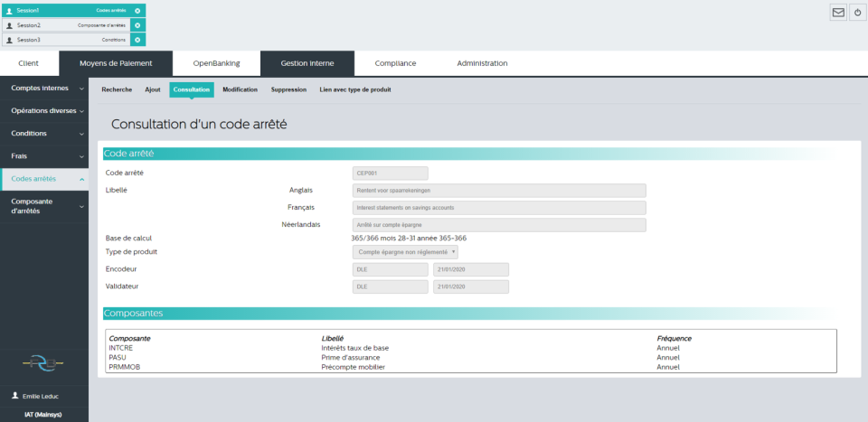Screen dimensions: 868x422
Task: Open the Compliance main menu
Action: click(396, 63)
